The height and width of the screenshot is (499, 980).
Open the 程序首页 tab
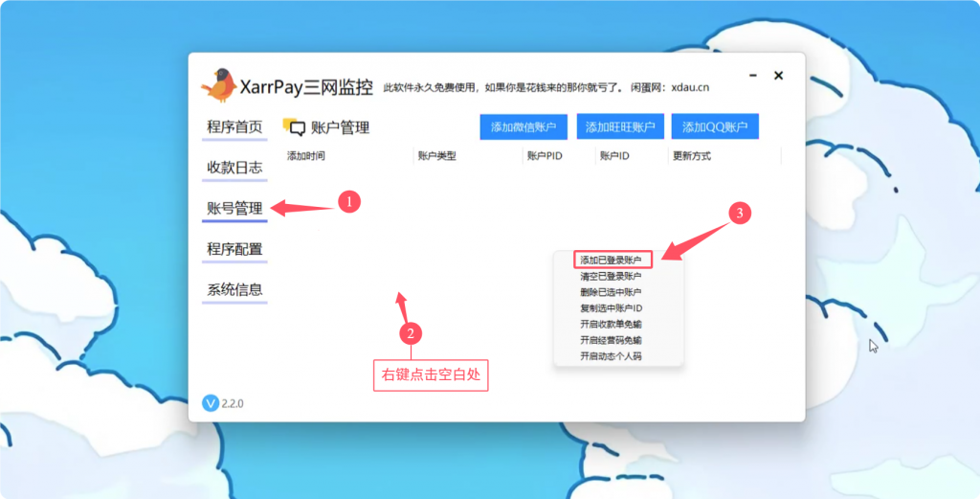pyautogui.click(x=234, y=127)
